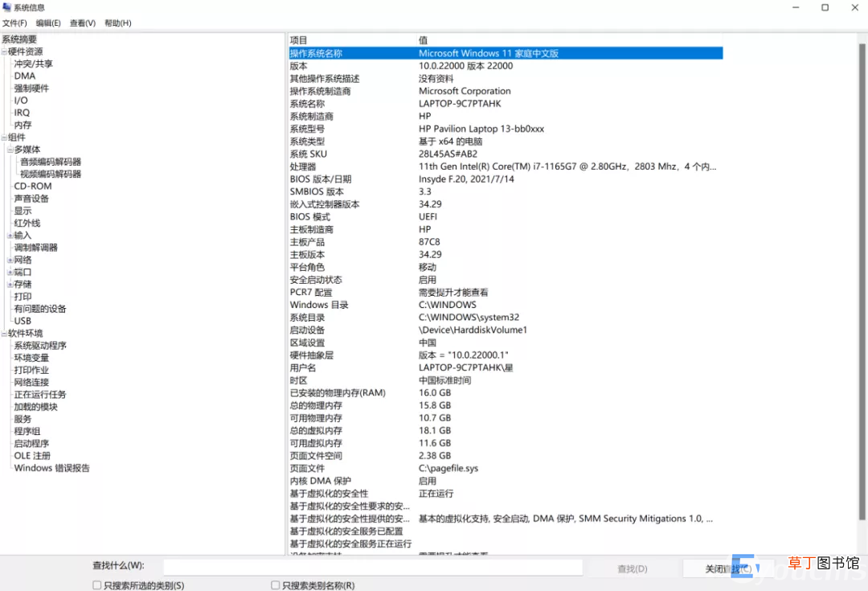This screenshot has width=868, height=591.
Task: Collapse the 多媒体 tree node
Action: coord(10,150)
